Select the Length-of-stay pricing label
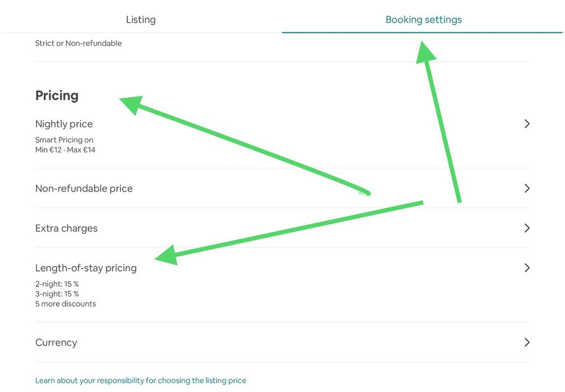 pos(86,268)
